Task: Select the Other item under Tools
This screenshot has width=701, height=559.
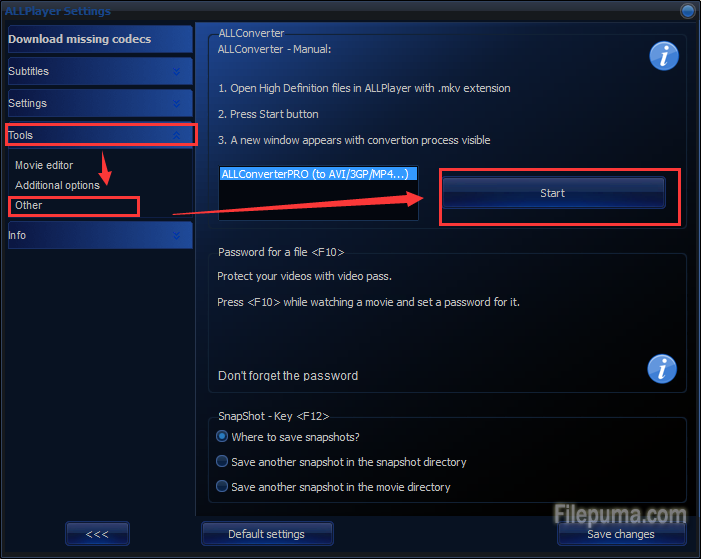Action: [29, 205]
